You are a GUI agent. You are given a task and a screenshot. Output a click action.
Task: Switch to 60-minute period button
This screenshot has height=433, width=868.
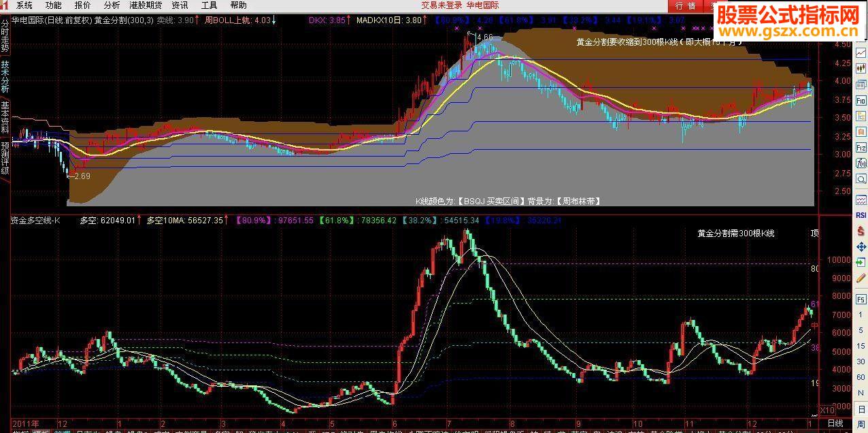click(861, 377)
